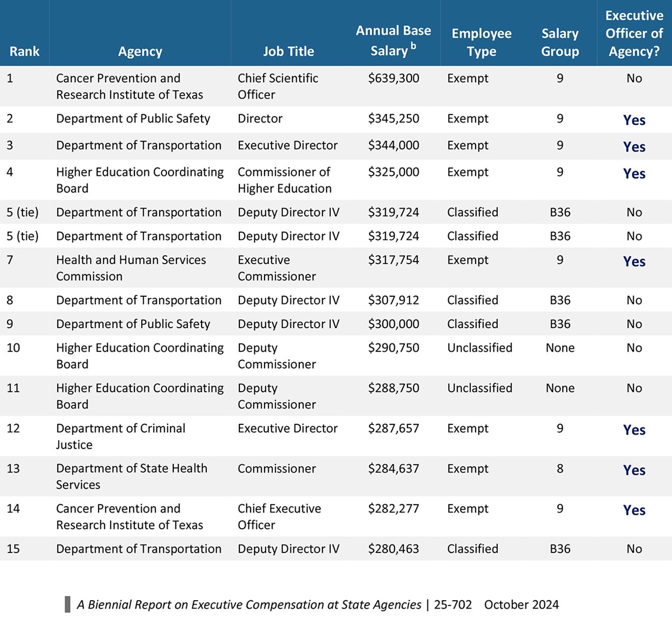Select the Annual Base Salary header
This screenshot has height=627, width=672.
click(393, 40)
